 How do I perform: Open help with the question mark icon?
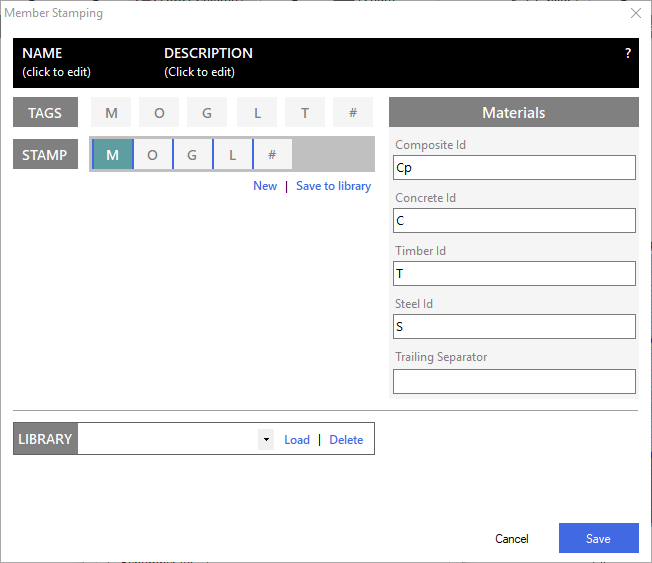pyautogui.click(x=628, y=53)
